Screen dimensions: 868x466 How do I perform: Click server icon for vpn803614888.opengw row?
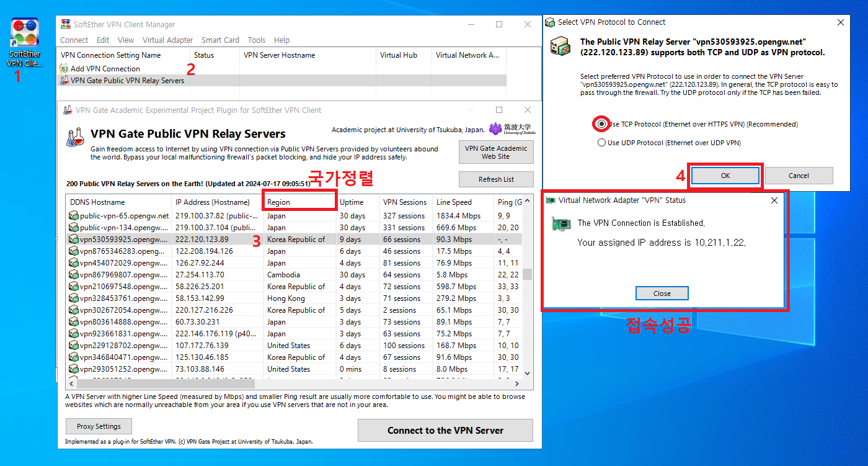coord(74,322)
